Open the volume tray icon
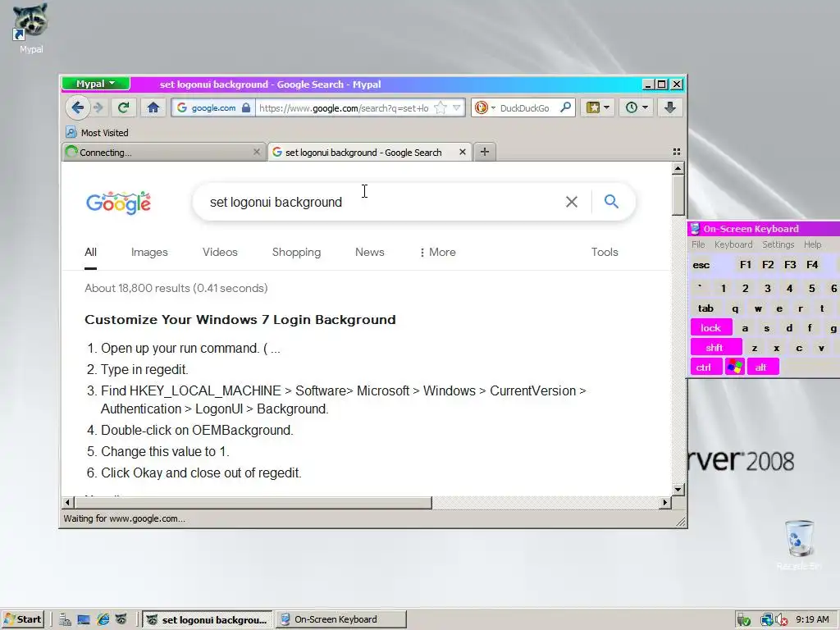 tap(782, 620)
